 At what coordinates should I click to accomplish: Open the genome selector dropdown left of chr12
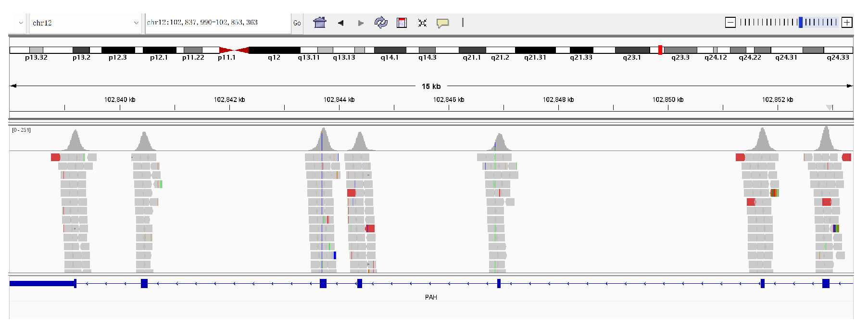point(21,23)
